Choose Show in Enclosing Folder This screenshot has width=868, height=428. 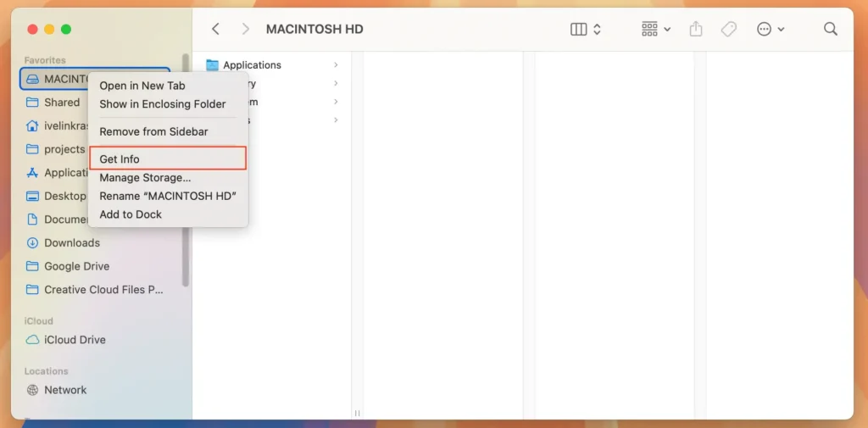(163, 104)
